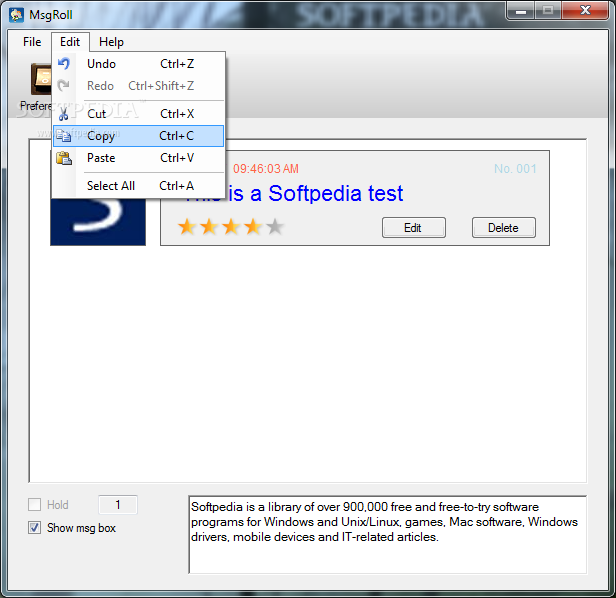Set rating to three stars

(x=231, y=227)
